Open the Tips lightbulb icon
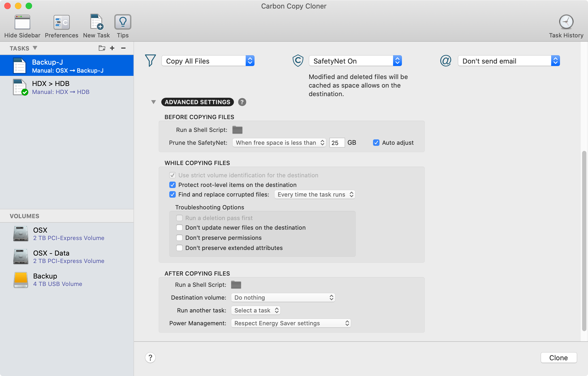588x376 pixels. tap(123, 22)
